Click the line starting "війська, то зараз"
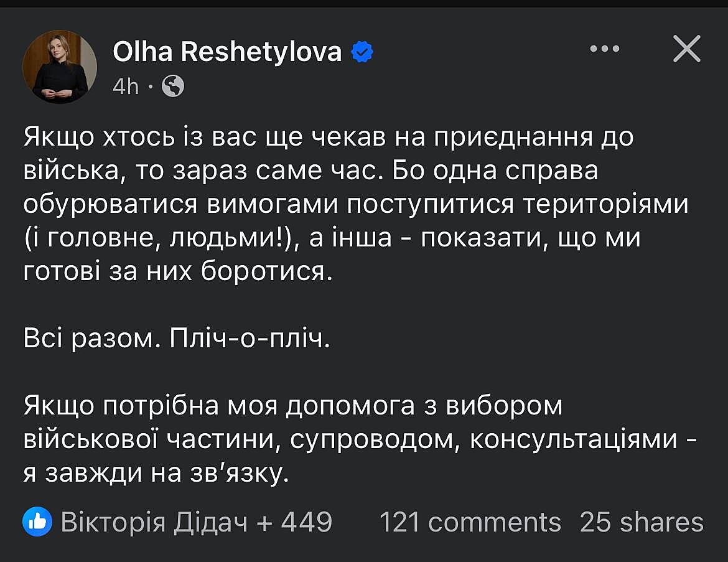 [x=311, y=171]
